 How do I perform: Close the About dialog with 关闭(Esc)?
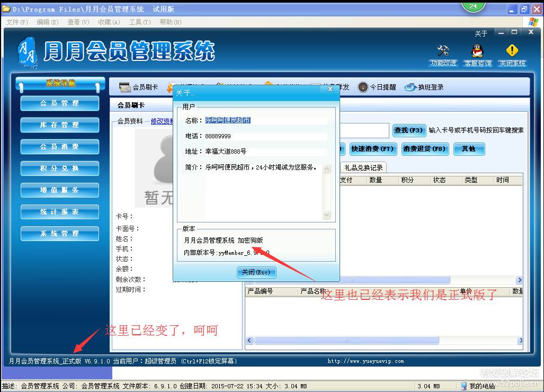(x=256, y=272)
